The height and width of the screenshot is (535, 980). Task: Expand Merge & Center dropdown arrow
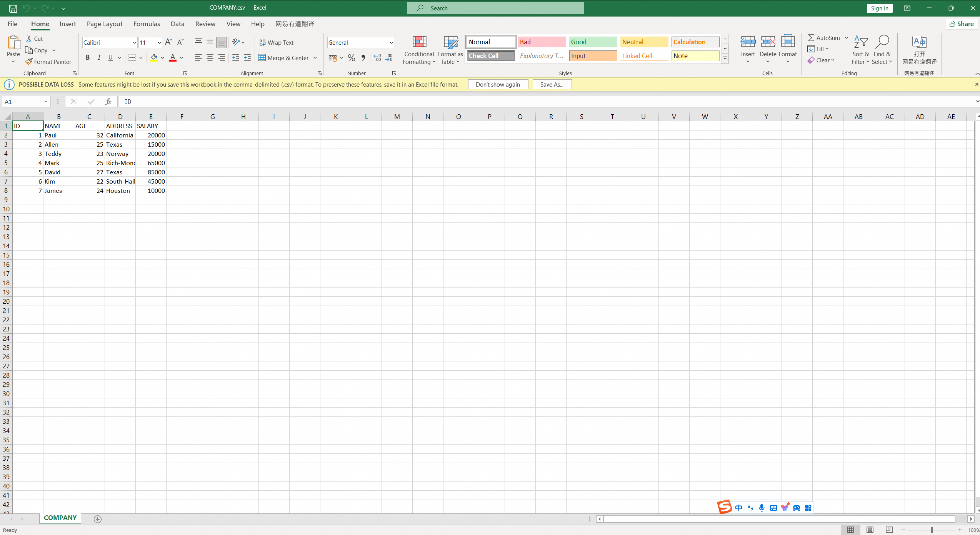(x=315, y=58)
